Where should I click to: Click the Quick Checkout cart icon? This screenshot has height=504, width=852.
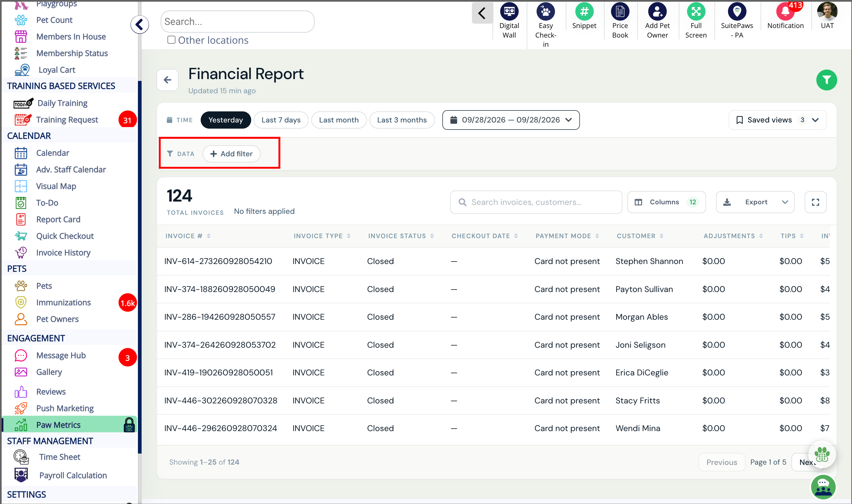point(21,236)
